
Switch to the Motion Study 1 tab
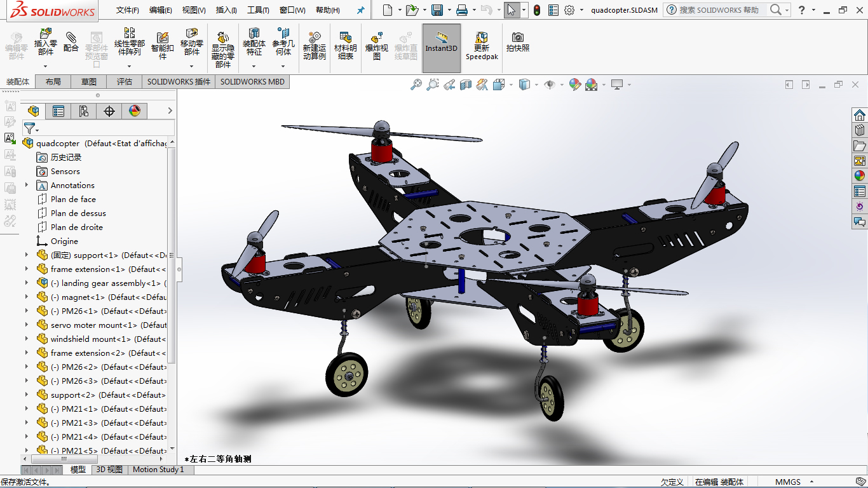pos(158,470)
